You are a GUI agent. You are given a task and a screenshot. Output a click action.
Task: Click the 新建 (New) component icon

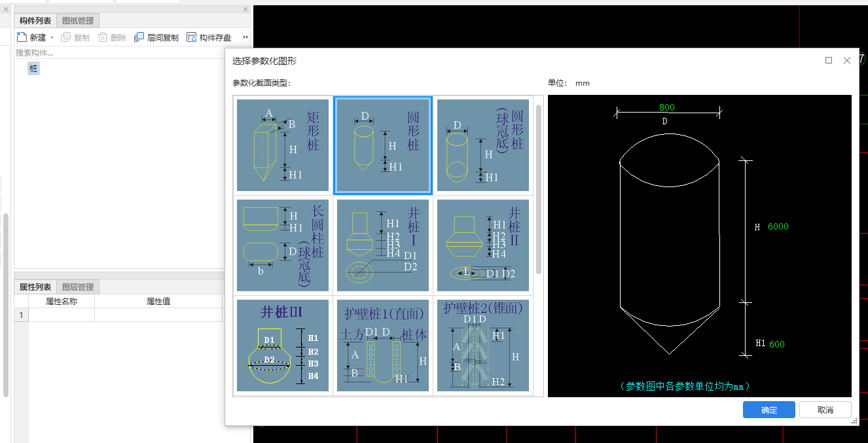(x=22, y=37)
